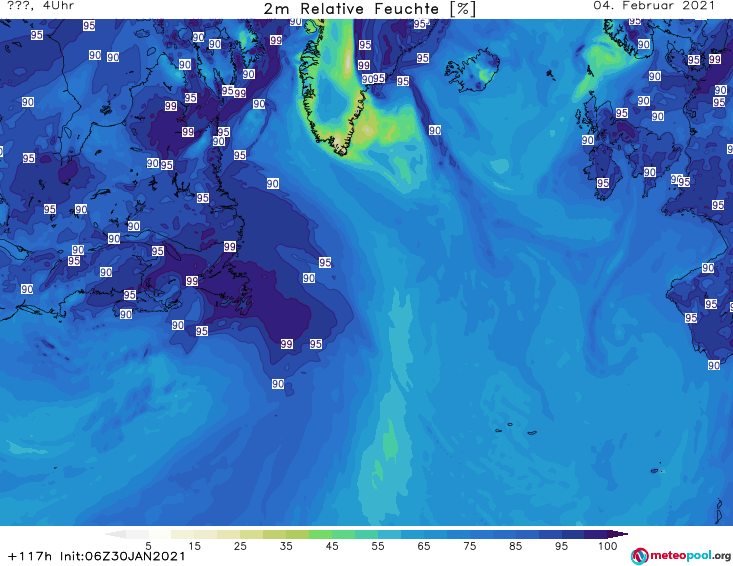Click the Azores islands on the map

point(516,429)
